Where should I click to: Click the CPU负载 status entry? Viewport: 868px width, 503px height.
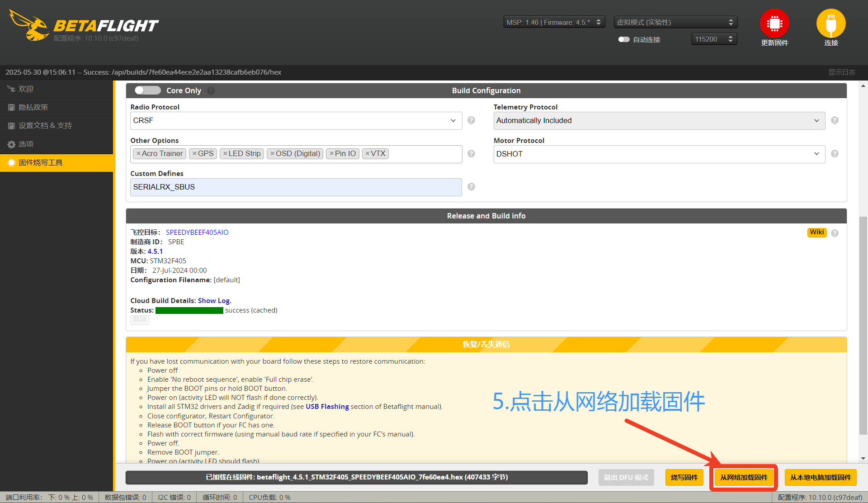click(x=269, y=498)
